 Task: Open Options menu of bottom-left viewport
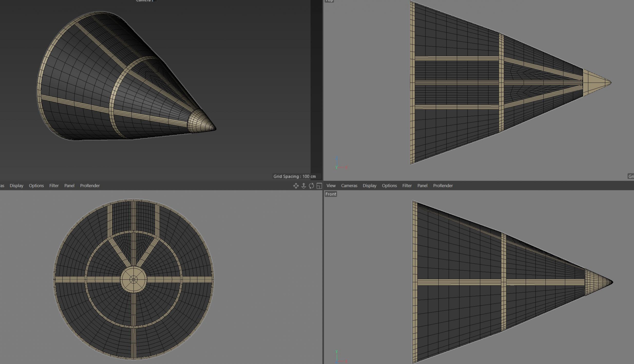(x=36, y=185)
